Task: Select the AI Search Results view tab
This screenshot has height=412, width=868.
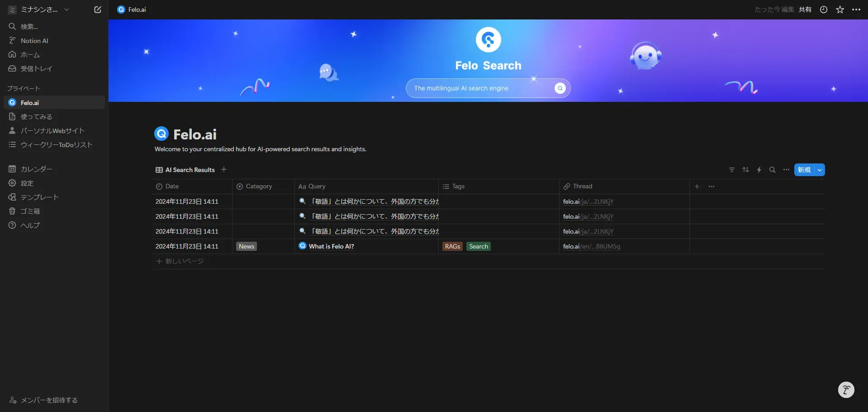Action: pyautogui.click(x=185, y=170)
